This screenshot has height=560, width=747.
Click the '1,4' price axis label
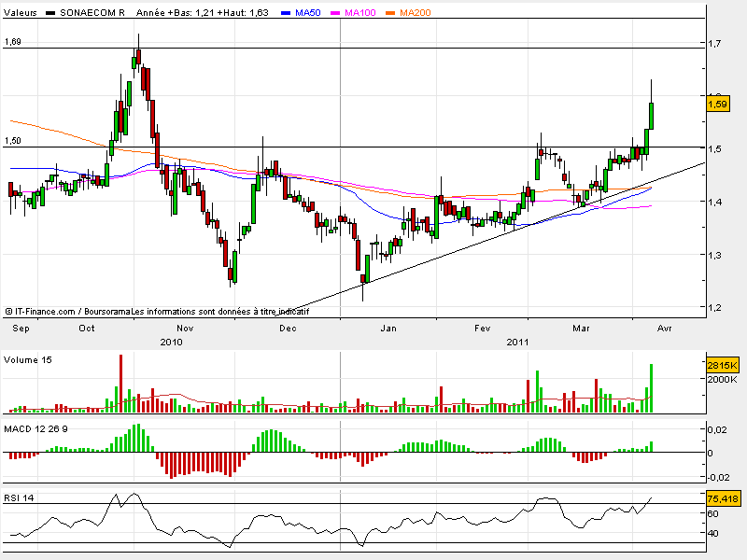[x=714, y=202]
